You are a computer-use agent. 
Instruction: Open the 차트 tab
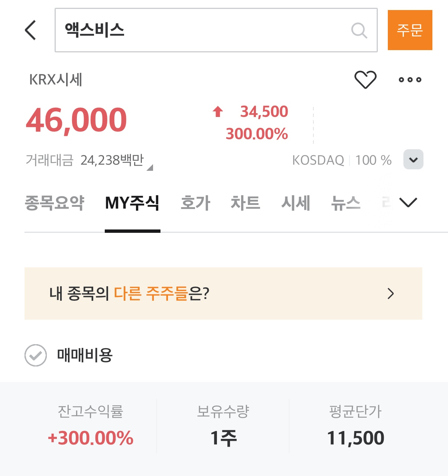pos(245,203)
